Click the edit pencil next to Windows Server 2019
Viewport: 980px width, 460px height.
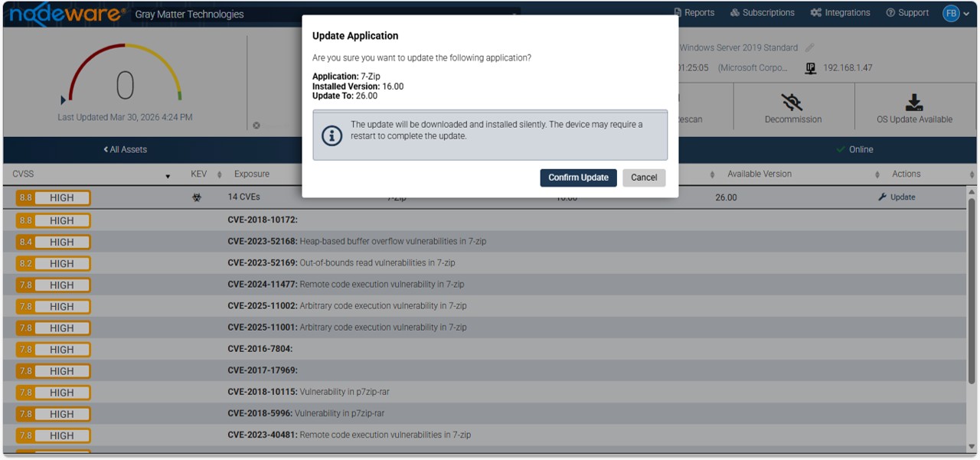[x=810, y=47]
